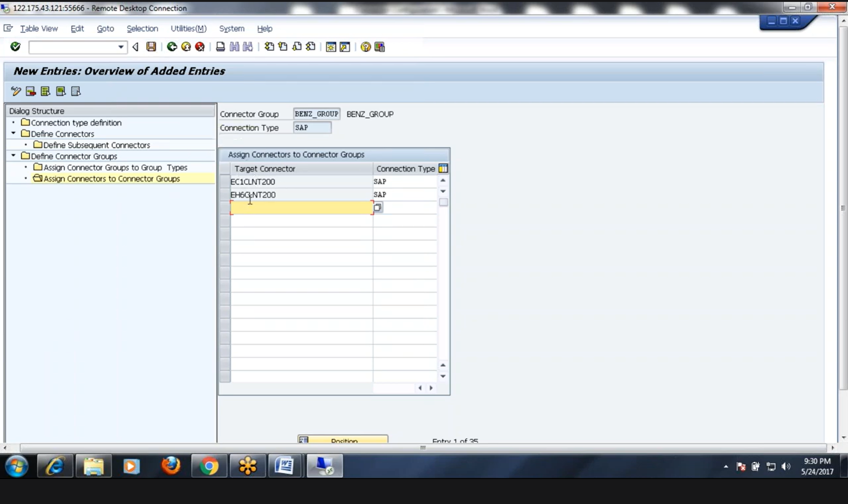Image resolution: width=848 pixels, height=504 pixels.
Task: Click the Save floppy disk icon
Action: [x=151, y=47]
